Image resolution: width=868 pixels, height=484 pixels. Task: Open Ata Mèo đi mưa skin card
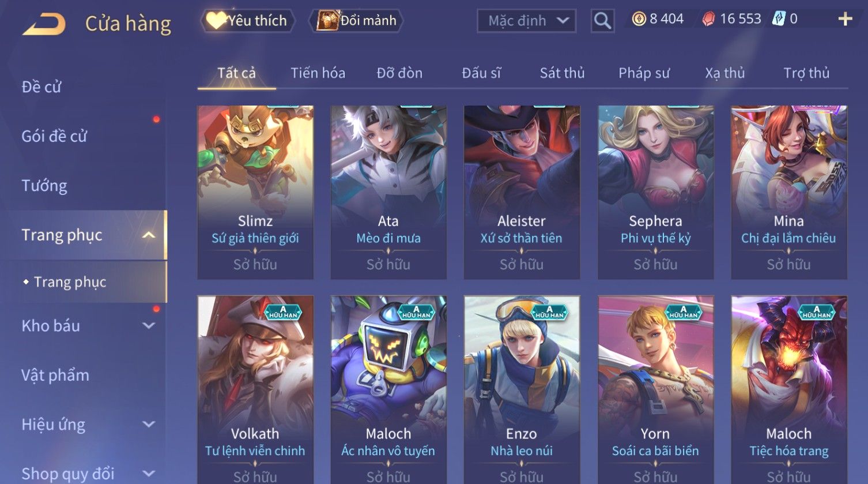[x=388, y=192]
